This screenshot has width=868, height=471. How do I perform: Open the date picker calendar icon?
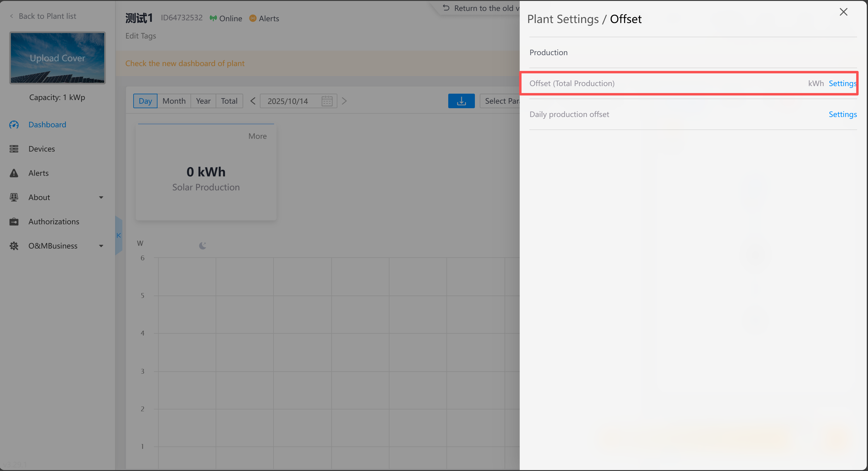[326, 101]
